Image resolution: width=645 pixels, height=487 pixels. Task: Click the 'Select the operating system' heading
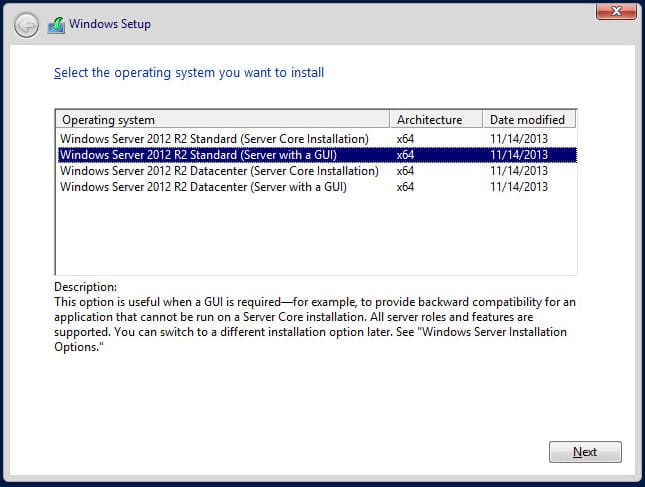coord(188,73)
